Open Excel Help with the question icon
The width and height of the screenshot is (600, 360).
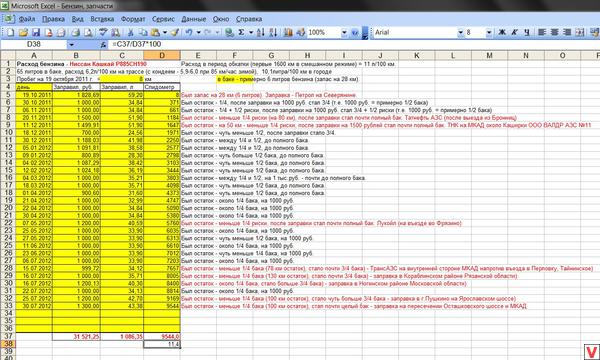(355, 33)
